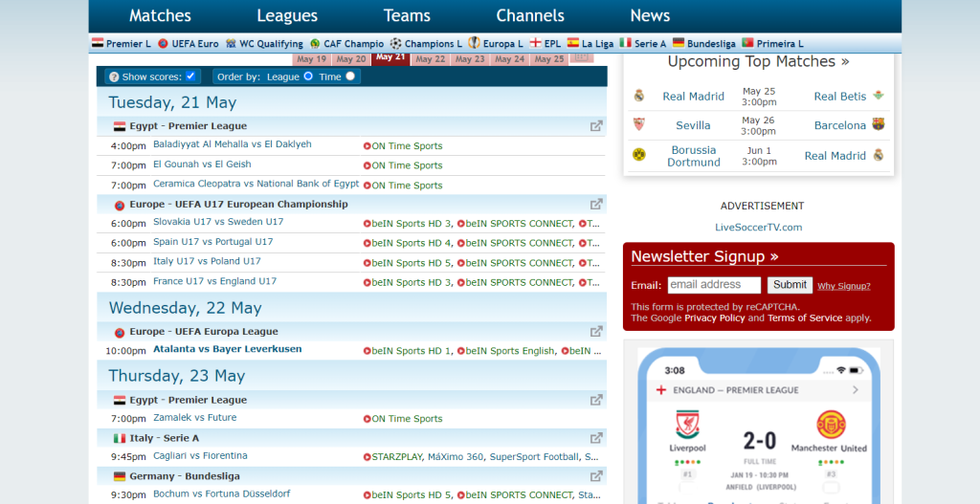Viewport: 980px width, 504px height.
Task: Click the help question mark beside Show scores
Action: click(x=114, y=77)
